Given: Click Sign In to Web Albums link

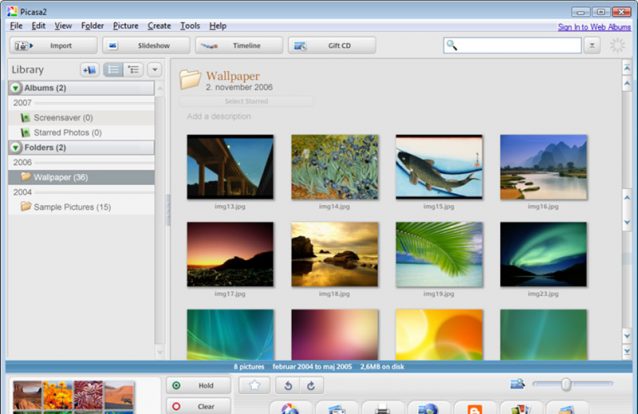Looking at the screenshot, I should (x=592, y=26).
